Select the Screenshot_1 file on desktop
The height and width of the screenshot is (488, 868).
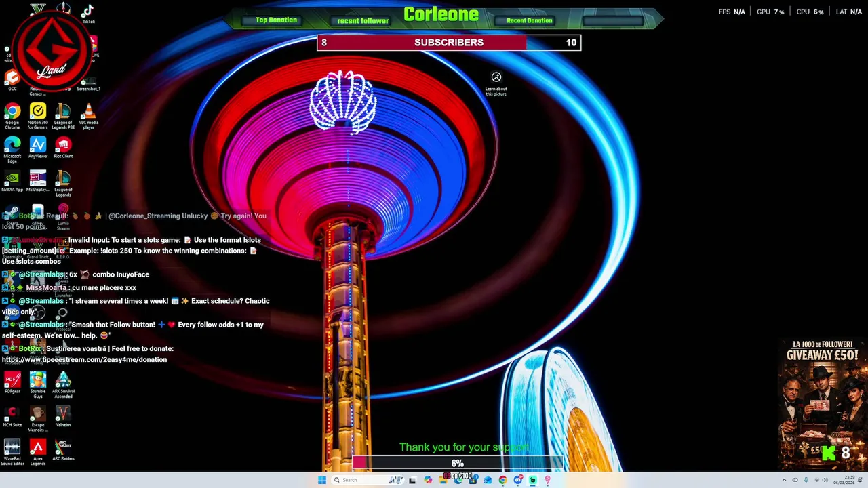coord(88,85)
